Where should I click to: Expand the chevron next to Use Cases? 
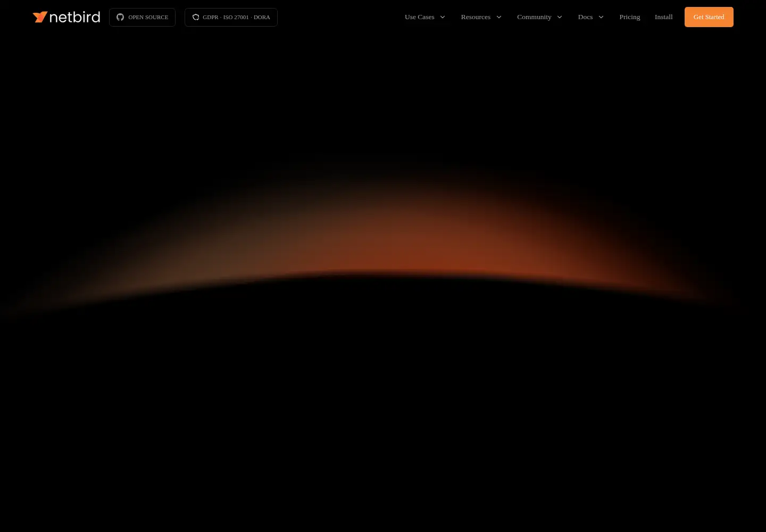(x=442, y=17)
